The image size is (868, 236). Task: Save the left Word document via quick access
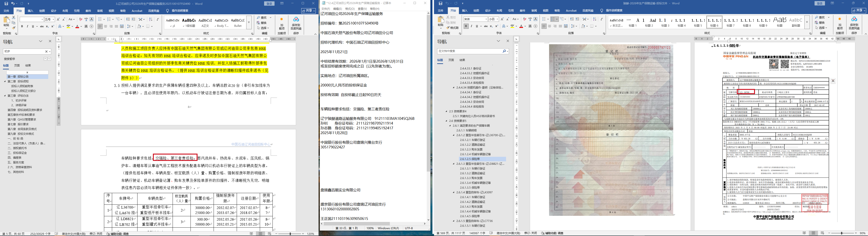6,4
